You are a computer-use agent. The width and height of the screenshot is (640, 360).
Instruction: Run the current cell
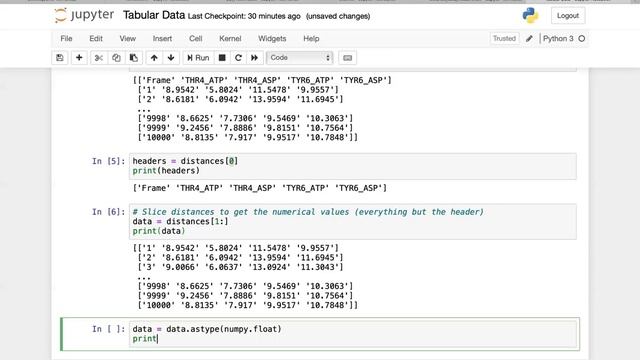tap(198, 58)
